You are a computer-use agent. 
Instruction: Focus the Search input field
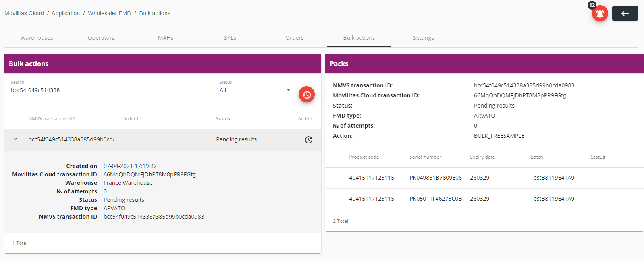(x=111, y=90)
